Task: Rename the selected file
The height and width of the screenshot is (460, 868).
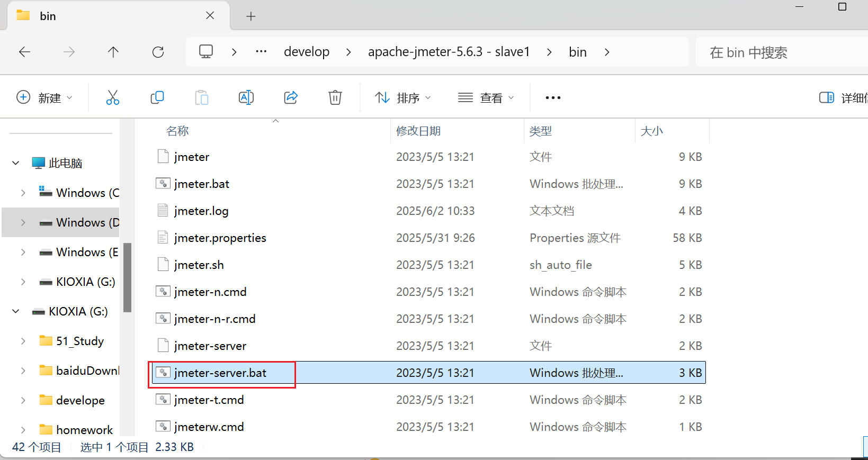Action: tap(246, 97)
